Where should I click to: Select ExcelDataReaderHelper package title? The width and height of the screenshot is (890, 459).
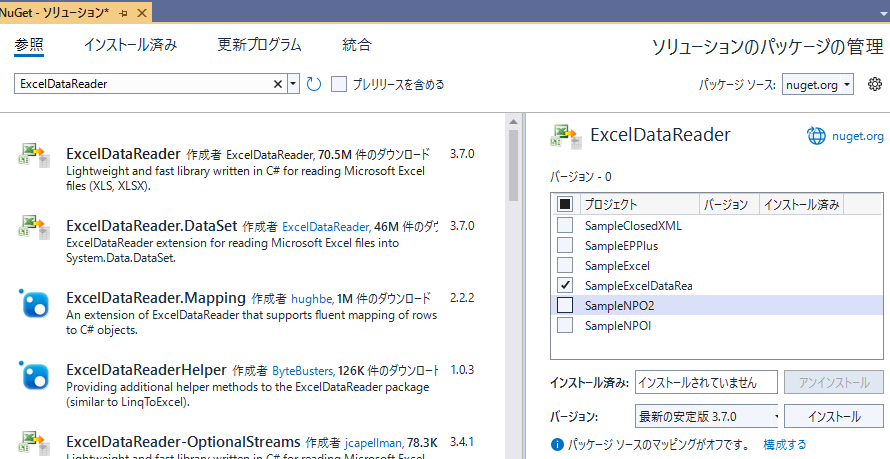146,370
